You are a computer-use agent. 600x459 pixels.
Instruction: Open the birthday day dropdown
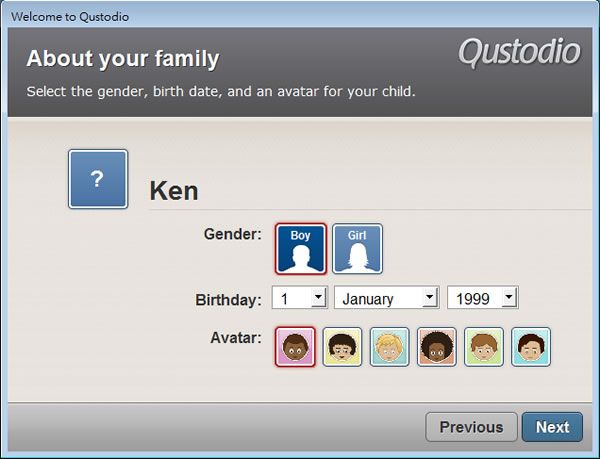point(318,298)
